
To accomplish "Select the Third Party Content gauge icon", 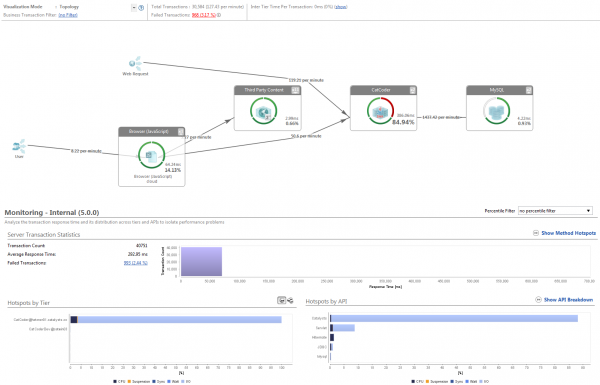I will (263, 111).
